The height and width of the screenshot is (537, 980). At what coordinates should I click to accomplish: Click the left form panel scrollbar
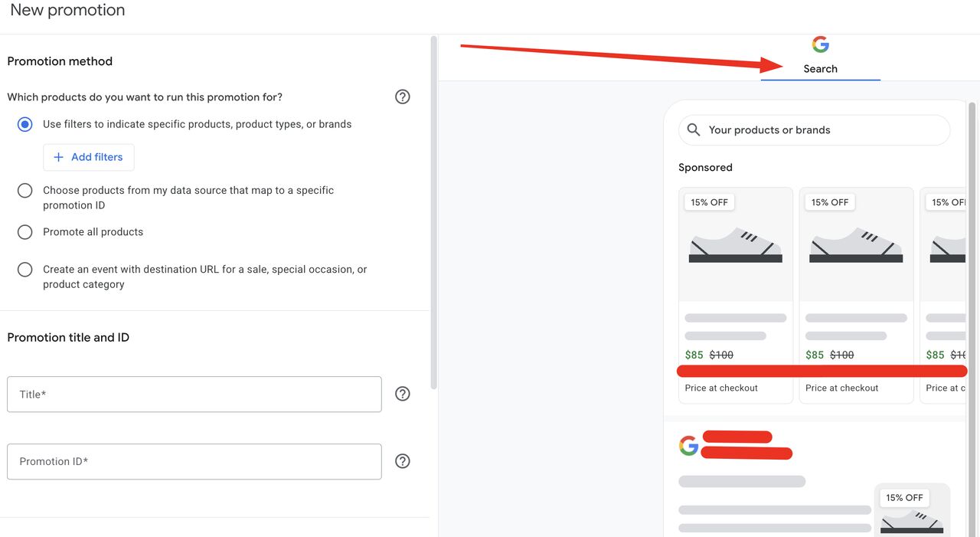pyautogui.click(x=434, y=214)
